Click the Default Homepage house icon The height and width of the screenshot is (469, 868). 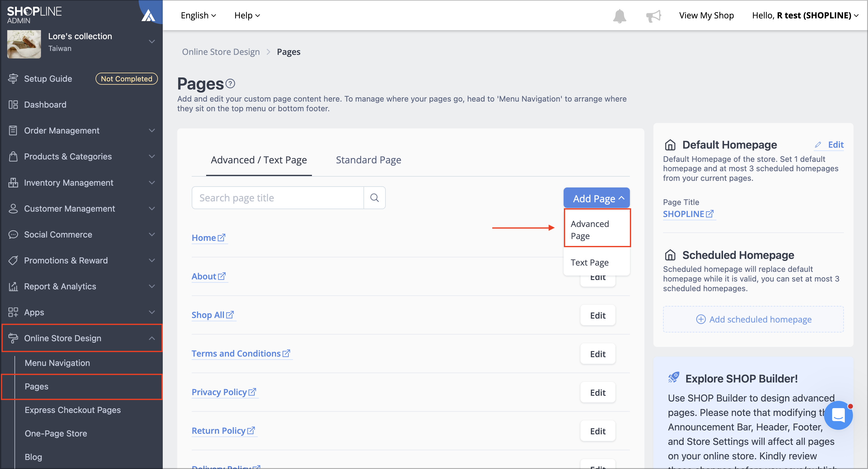pos(670,145)
